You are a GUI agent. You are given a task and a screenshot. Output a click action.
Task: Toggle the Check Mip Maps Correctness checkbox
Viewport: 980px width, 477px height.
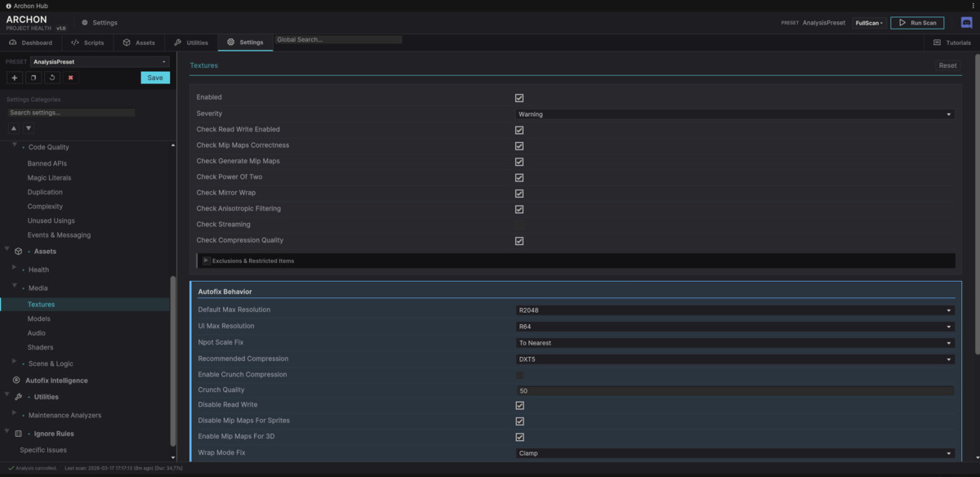(519, 145)
